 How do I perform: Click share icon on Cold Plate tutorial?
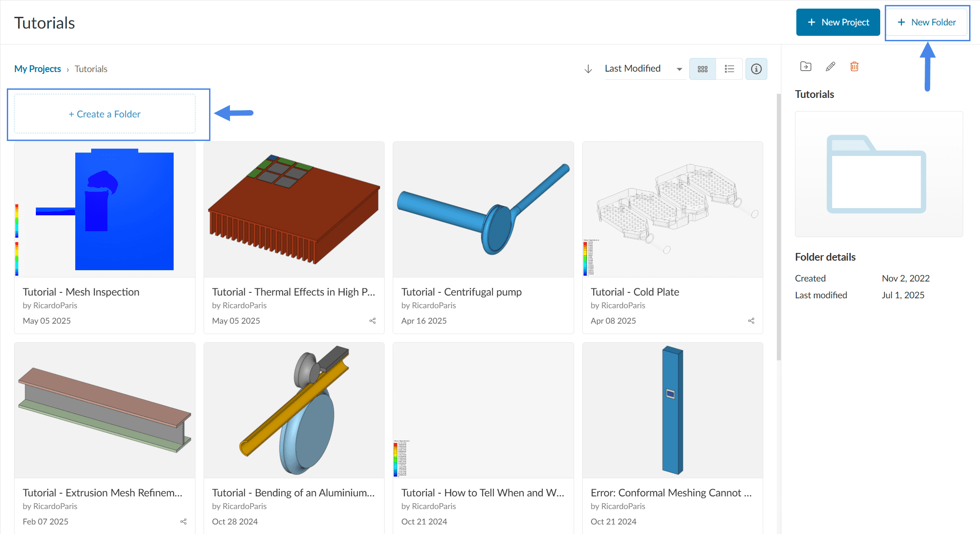[751, 320]
